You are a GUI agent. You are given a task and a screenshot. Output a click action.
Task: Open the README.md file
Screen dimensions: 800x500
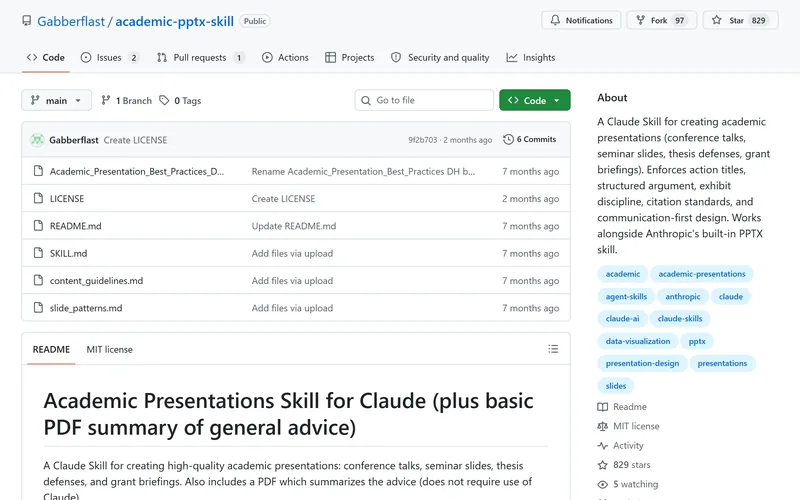(76, 226)
